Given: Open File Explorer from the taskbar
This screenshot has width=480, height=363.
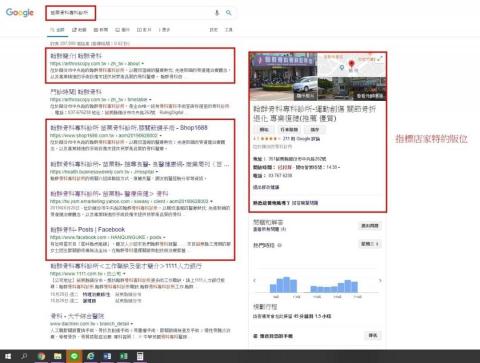Looking at the screenshot, I should 58,356.
